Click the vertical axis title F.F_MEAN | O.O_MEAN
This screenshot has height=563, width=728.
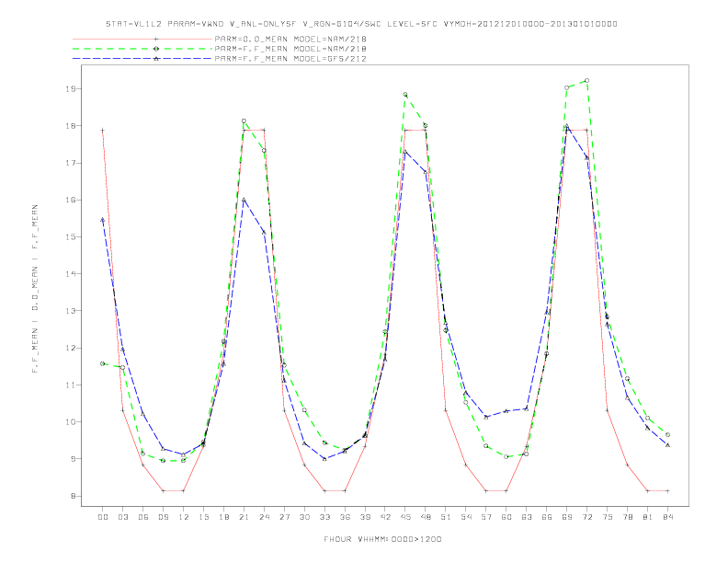[x=35, y=289]
